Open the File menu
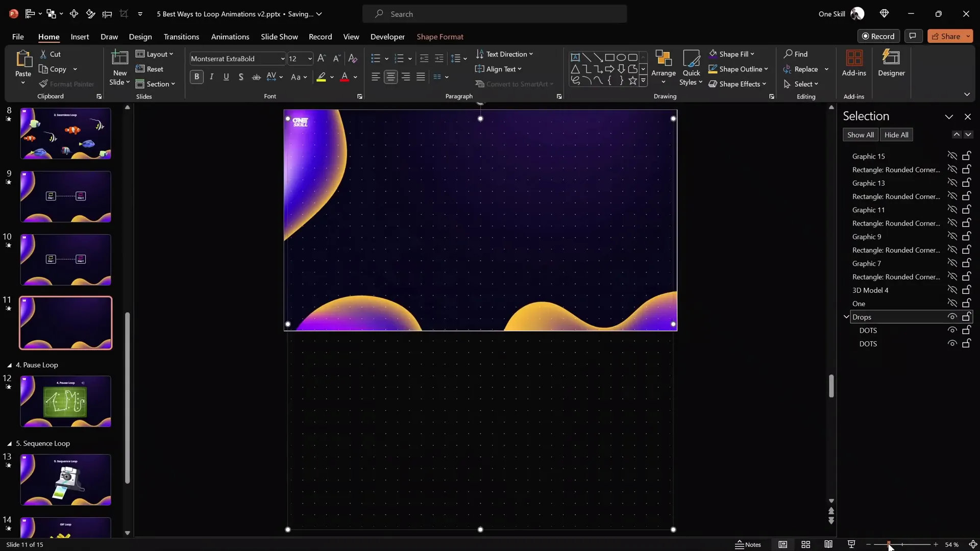Image resolution: width=980 pixels, height=551 pixels. point(18,37)
